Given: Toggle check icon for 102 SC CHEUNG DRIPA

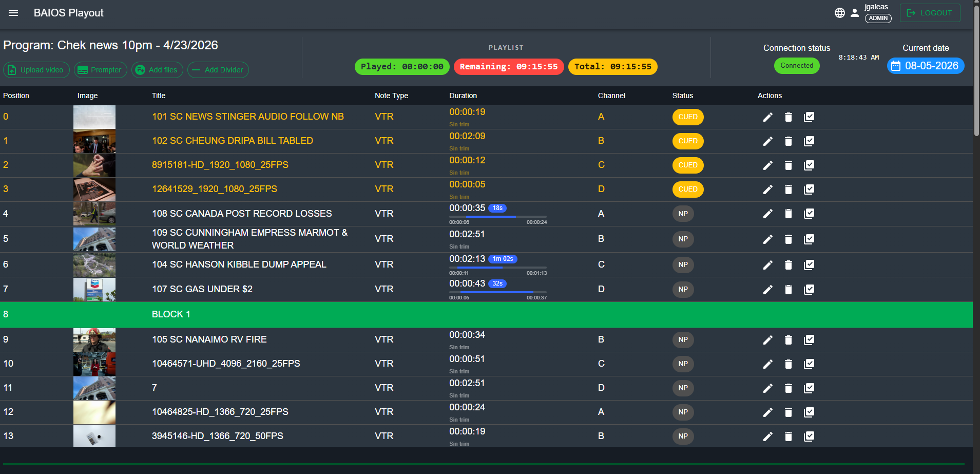Looking at the screenshot, I should 809,141.
